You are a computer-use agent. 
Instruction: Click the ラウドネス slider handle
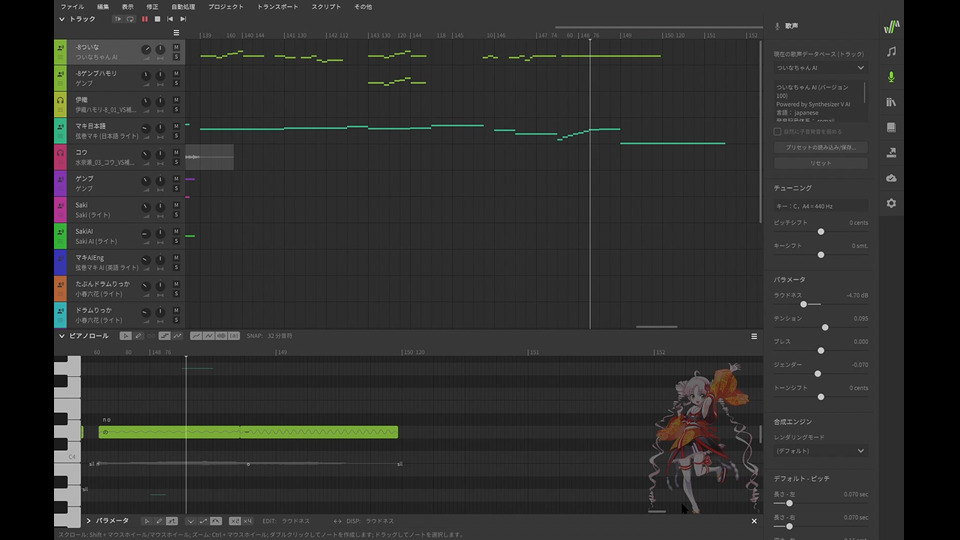point(803,304)
